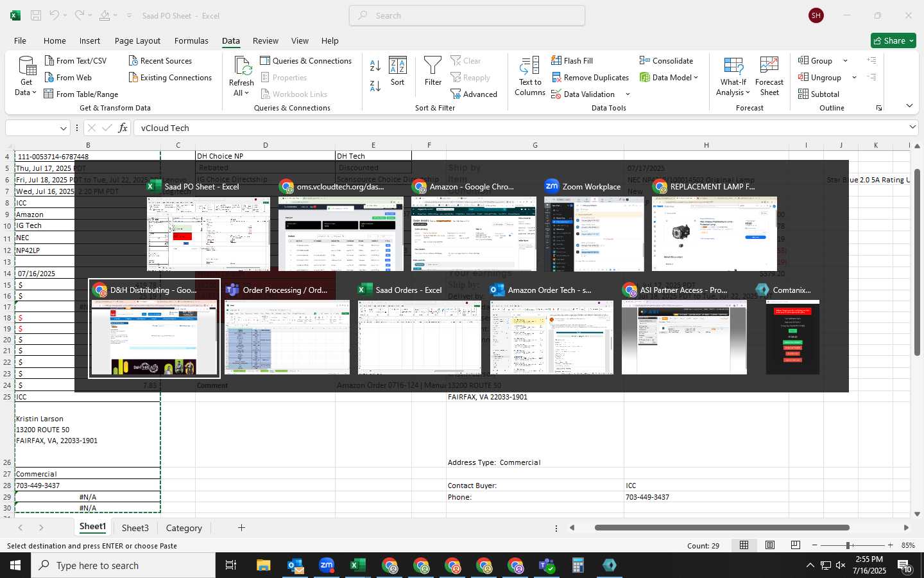Sort A to Z ascending

[x=375, y=66]
